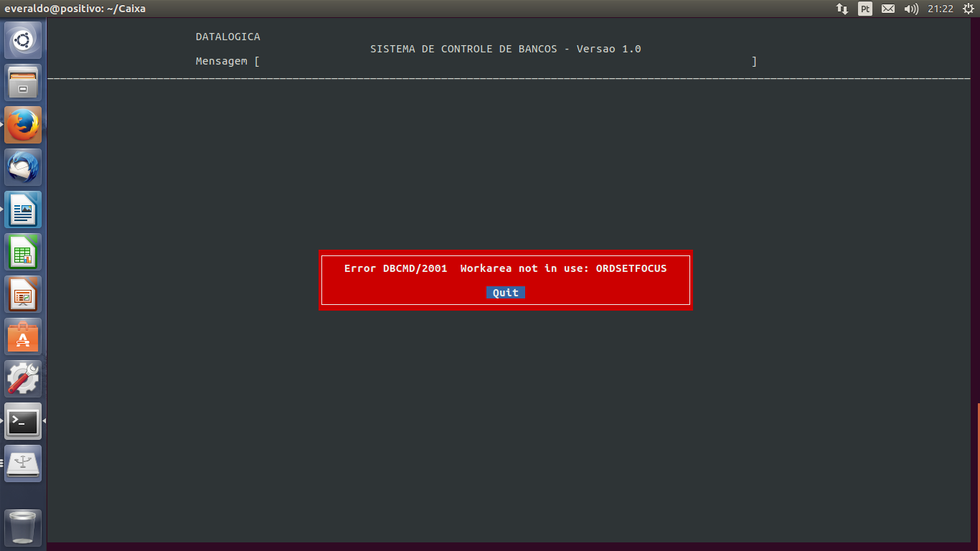Click the window title 'everaldo@positivo: ~/Caixa'

75,9
